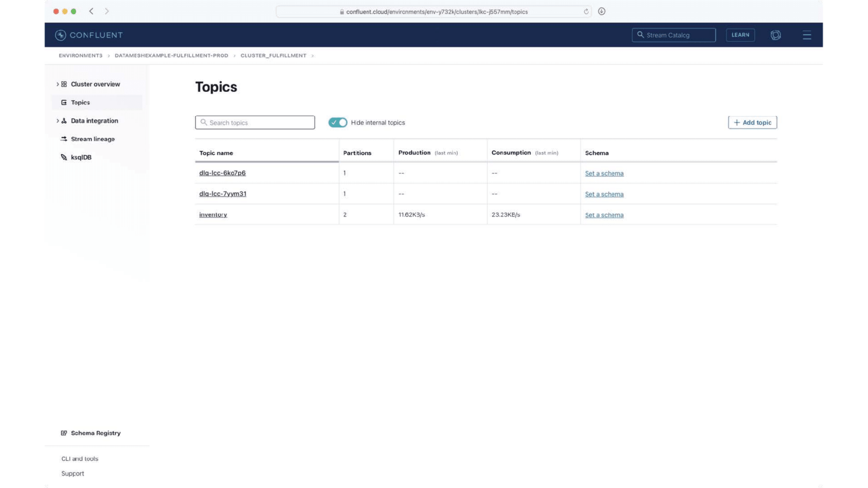
Task: Open the inventory topic
Action: pos(213,215)
